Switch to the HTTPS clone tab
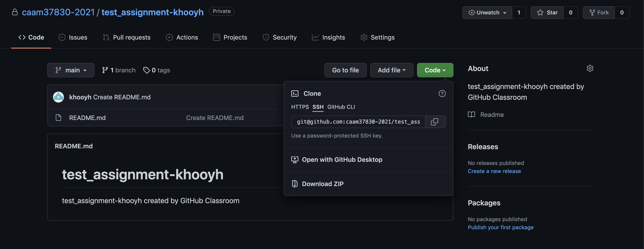 coord(300,107)
